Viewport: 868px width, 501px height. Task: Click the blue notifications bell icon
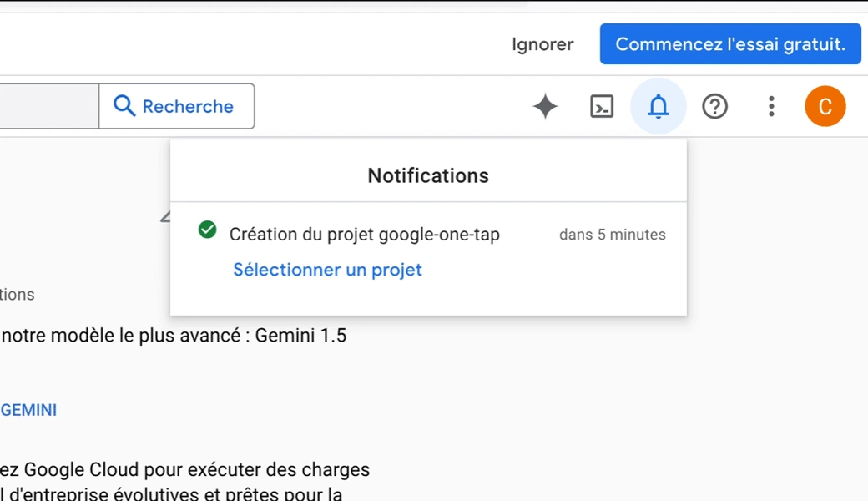(658, 106)
